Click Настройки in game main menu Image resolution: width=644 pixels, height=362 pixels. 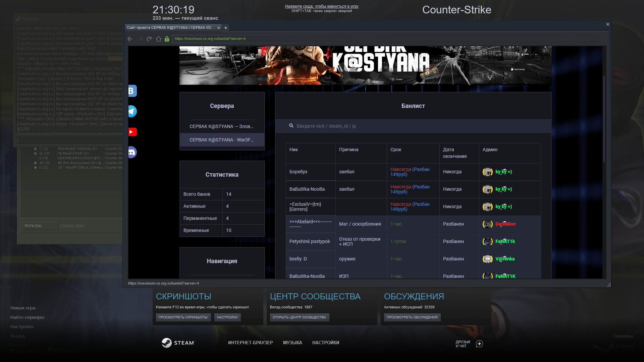(x=22, y=326)
